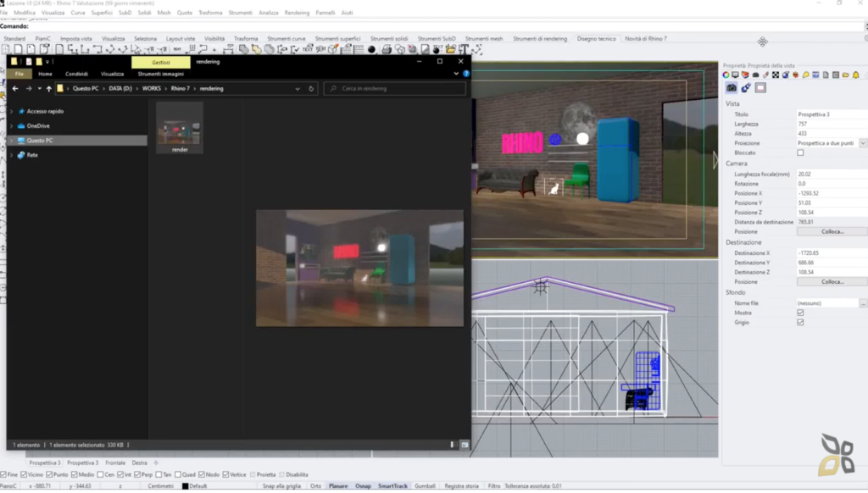Open the Rendering menu
Screen dimensions: 868x493
[x=297, y=13]
